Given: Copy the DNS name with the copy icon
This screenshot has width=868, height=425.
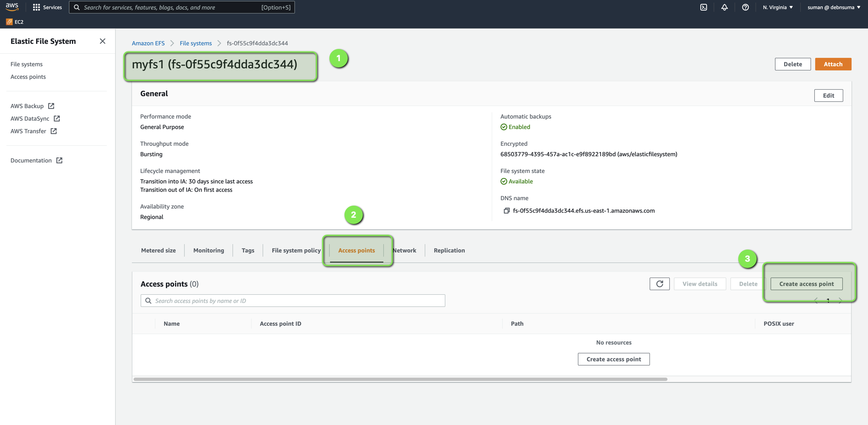Looking at the screenshot, I should coord(506,211).
